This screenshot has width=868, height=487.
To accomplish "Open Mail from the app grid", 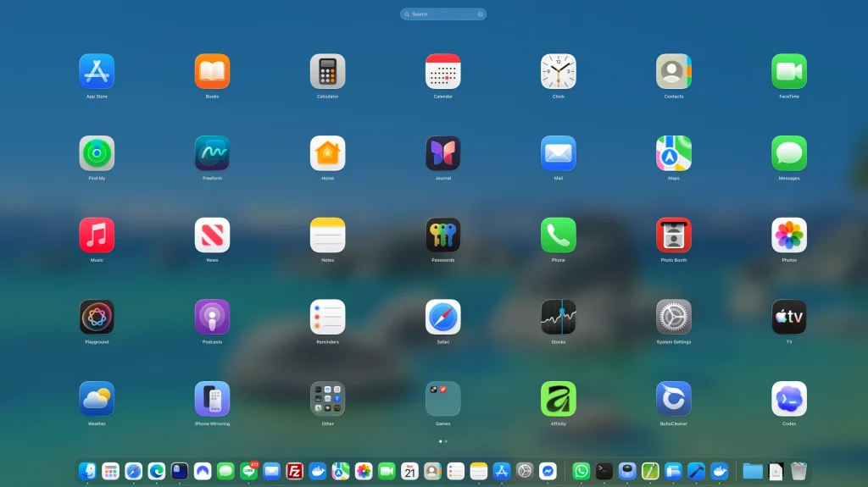I will point(558,153).
